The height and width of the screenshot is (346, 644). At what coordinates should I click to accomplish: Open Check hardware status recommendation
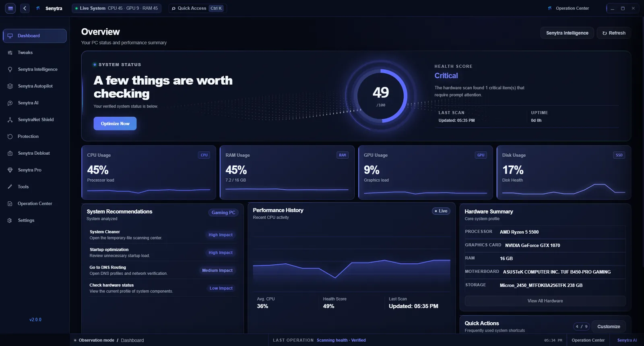pos(162,288)
